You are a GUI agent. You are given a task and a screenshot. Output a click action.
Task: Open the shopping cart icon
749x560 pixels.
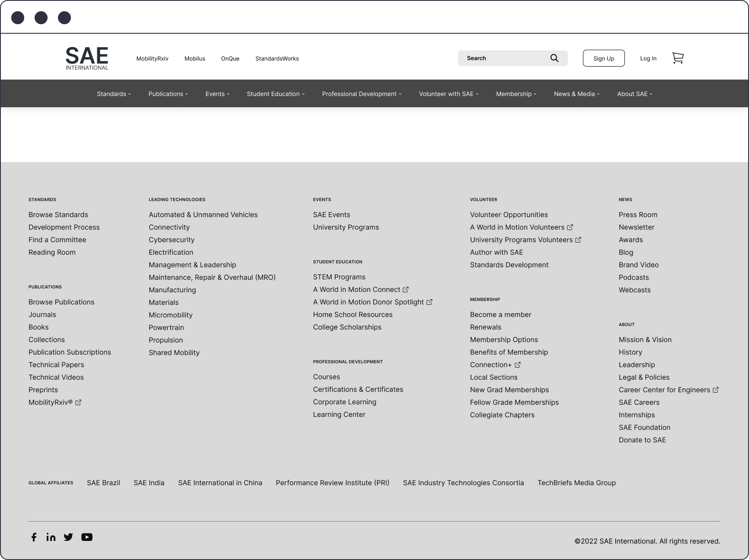tap(678, 58)
